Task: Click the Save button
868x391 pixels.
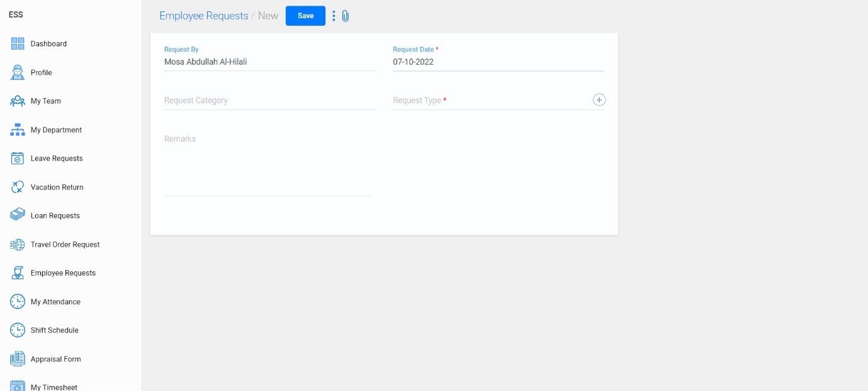Action: pos(305,16)
